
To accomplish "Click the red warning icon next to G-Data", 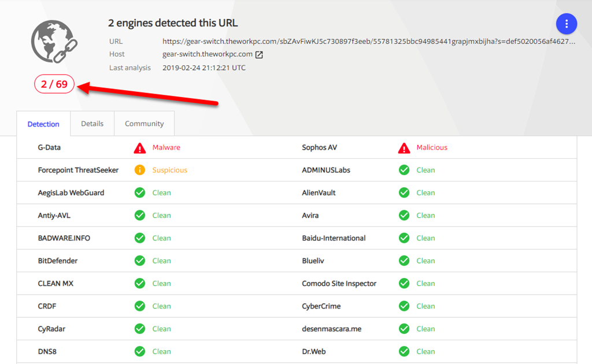I will coord(140,148).
